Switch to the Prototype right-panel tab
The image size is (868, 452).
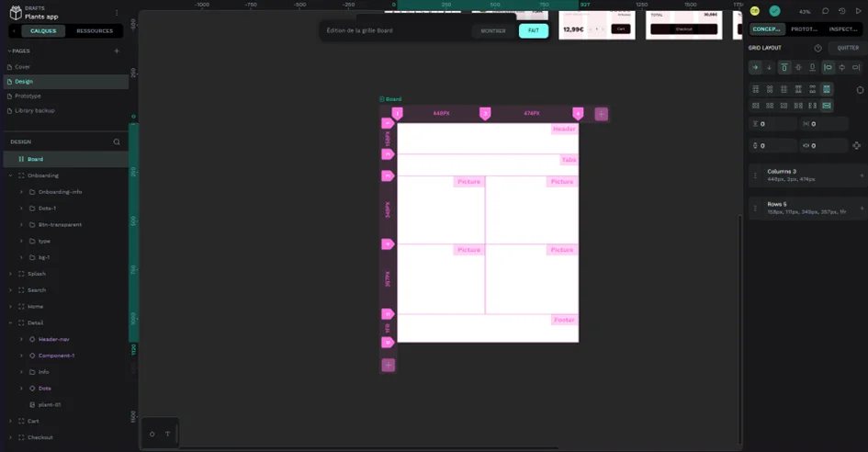click(x=805, y=28)
